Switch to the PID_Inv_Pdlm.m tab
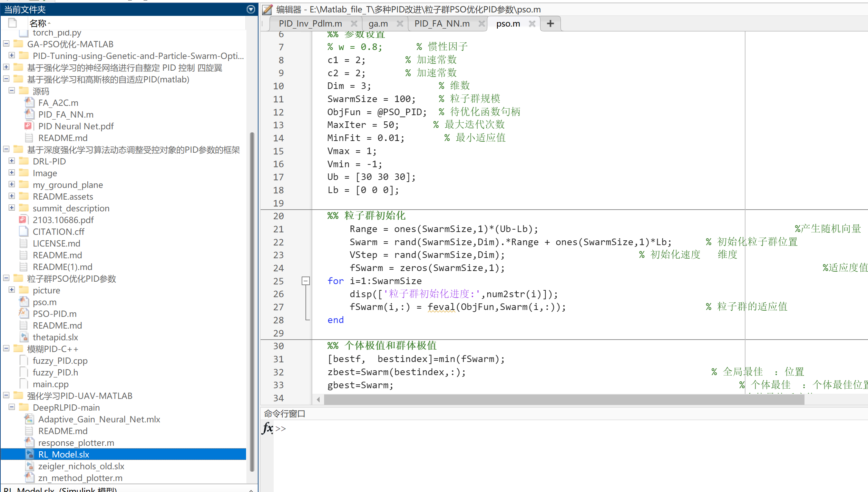This screenshot has height=492, width=868. pos(310,23)
